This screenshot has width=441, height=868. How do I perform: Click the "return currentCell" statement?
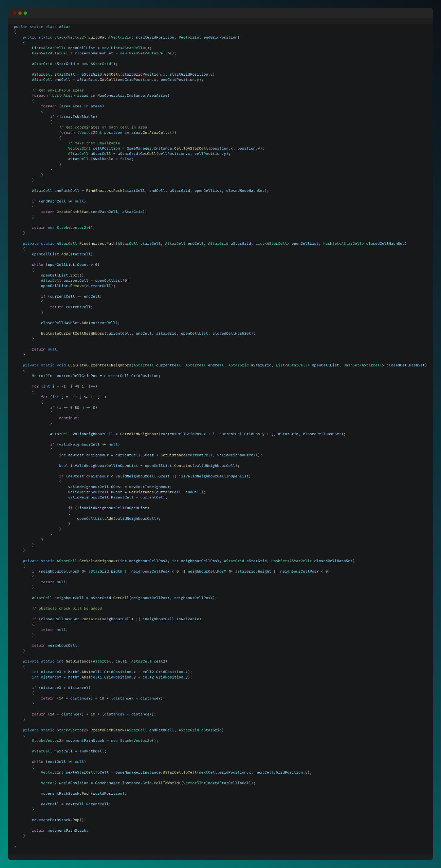(x=71, y=307)
